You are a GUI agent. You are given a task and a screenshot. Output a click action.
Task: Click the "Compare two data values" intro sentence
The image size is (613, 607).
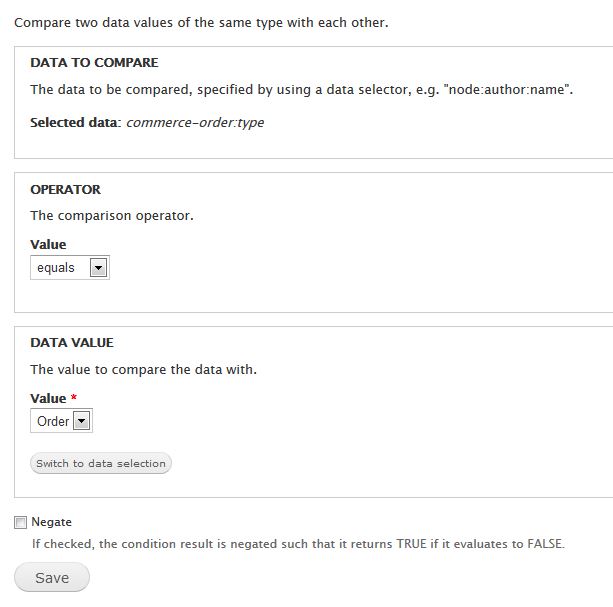pyautogui.click(x=201, y=21)
